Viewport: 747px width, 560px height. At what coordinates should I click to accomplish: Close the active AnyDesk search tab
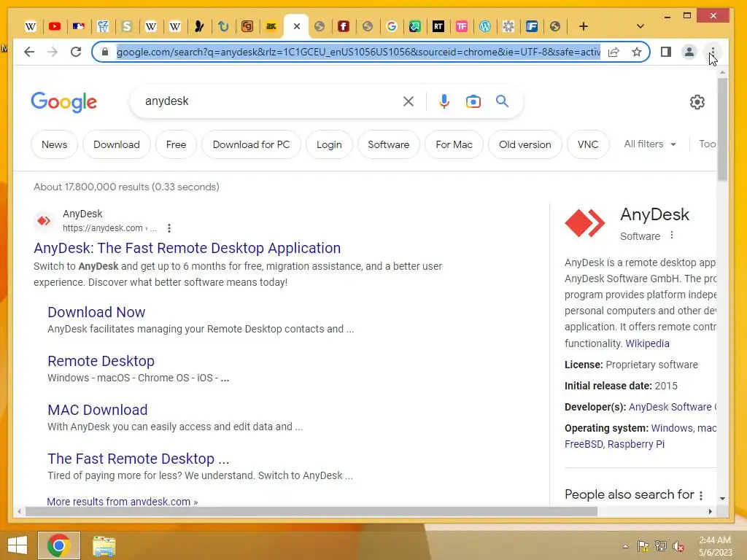point(297,27)
